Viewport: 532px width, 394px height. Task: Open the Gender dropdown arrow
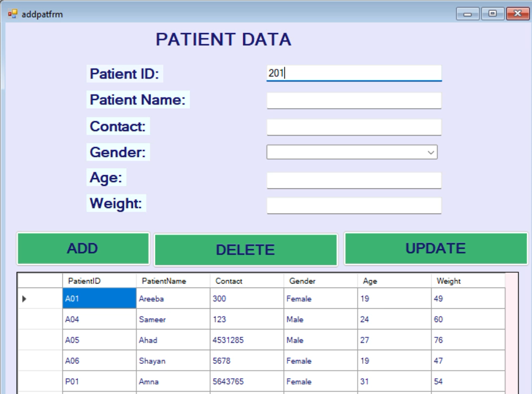(x=431, y=152)
